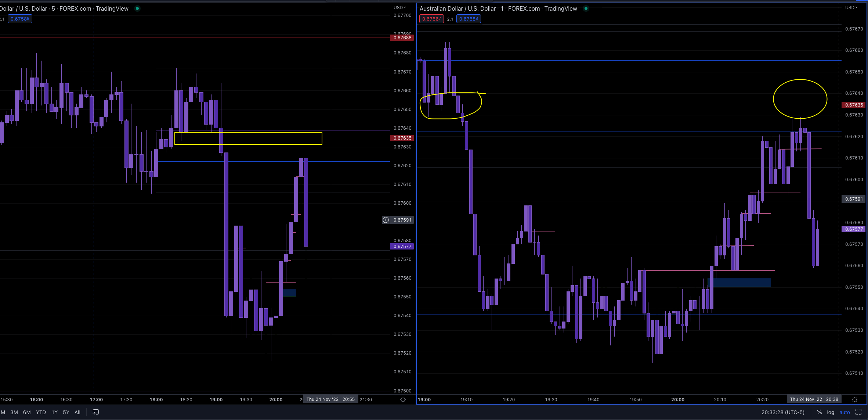Click plus icon beside the 0.67591 price label
The width and height of the screenshot is (868, 420).
coord(386,220)
